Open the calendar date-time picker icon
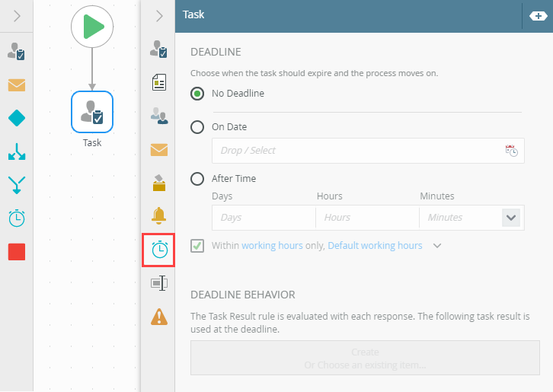The height and width of the screenshot is (392, 553). [511, 151]
